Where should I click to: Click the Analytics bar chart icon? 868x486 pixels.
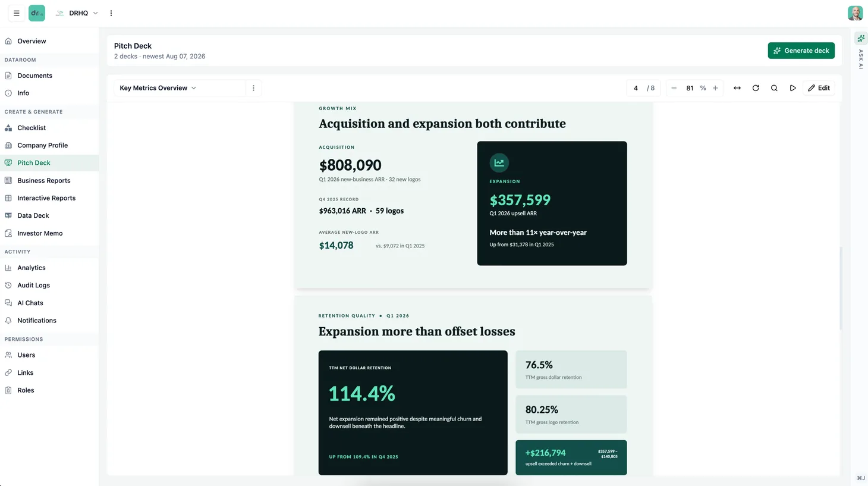[8, 268]
